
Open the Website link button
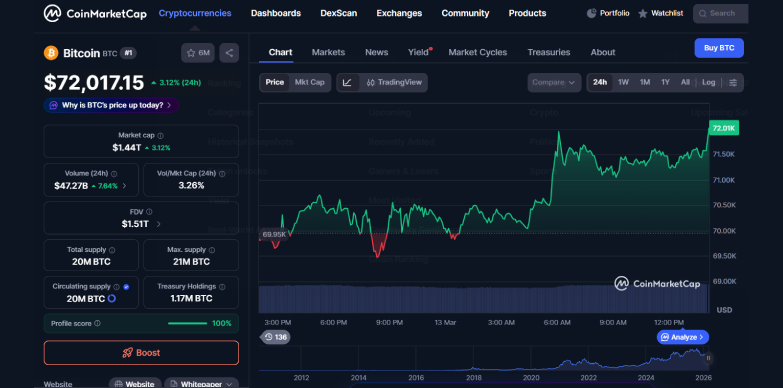[135, 384]
